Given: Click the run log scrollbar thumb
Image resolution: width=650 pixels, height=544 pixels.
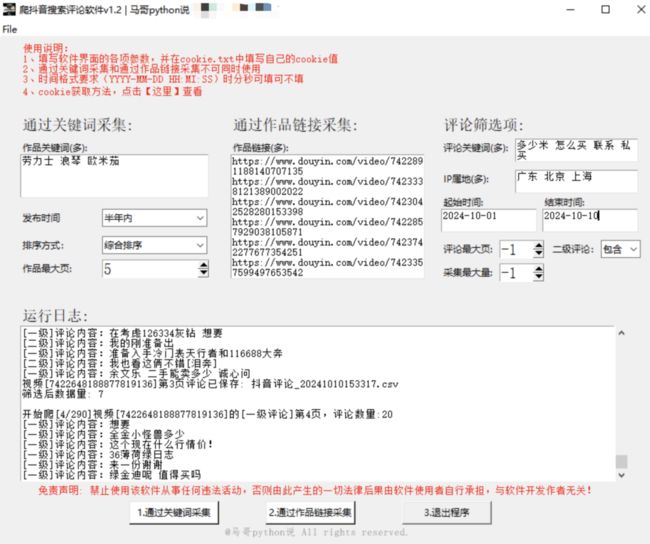Looking at the screenshot, I should pos(621,461).
